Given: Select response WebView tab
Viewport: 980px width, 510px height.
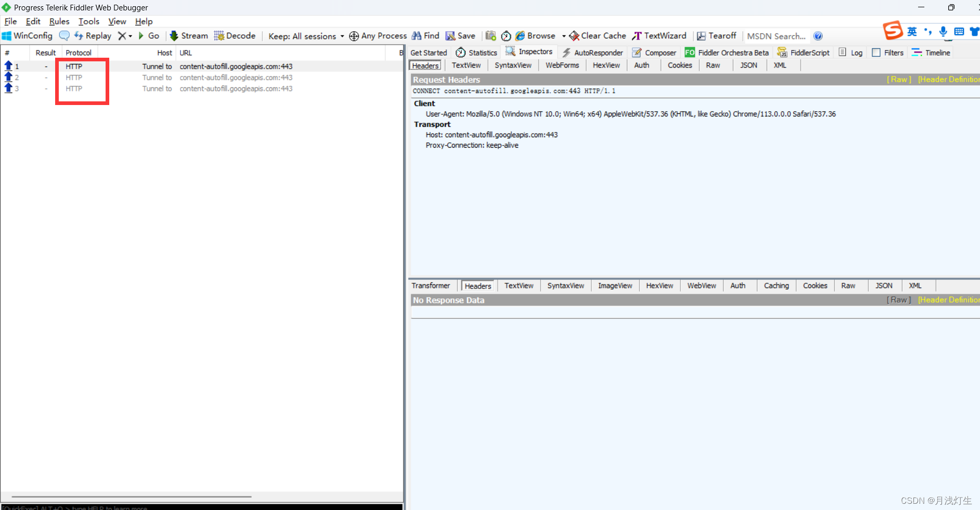Looking at the screenshot, I should [702, 285].
